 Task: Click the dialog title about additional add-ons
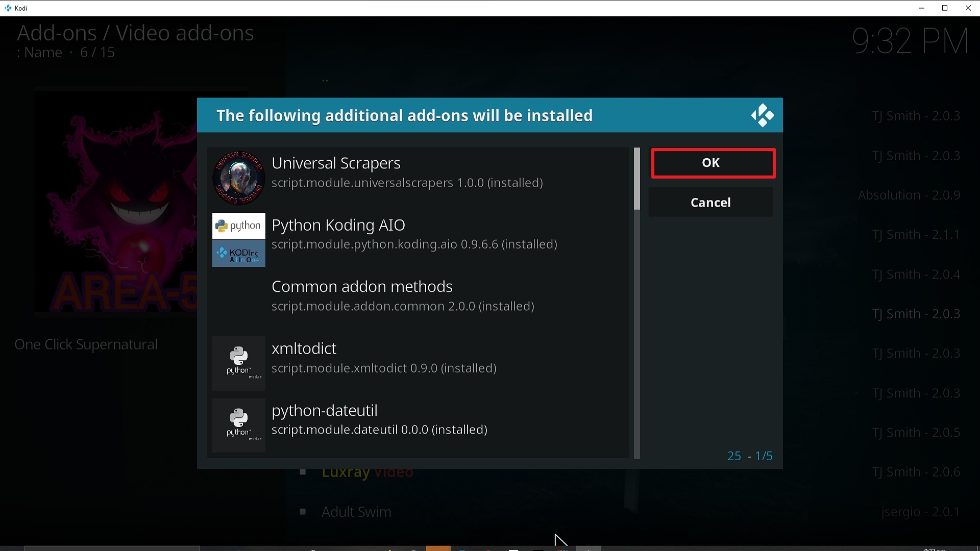pyautogui.click(x=404, y=116)
